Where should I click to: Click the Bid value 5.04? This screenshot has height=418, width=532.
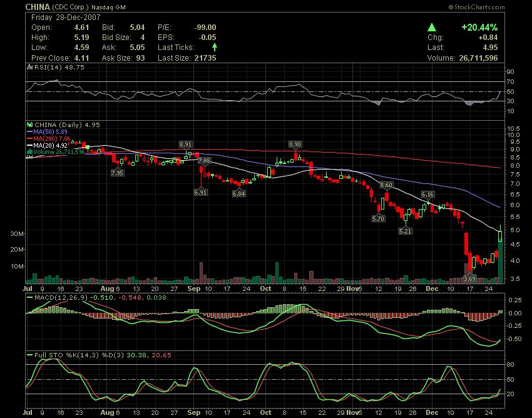(x=137, y=28)
